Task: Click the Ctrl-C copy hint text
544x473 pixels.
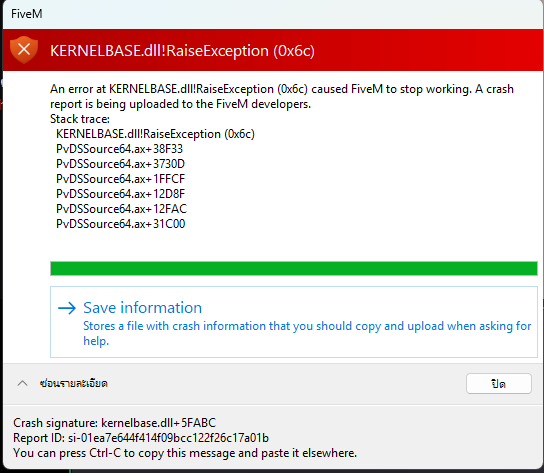Action: tap(185, 453)
